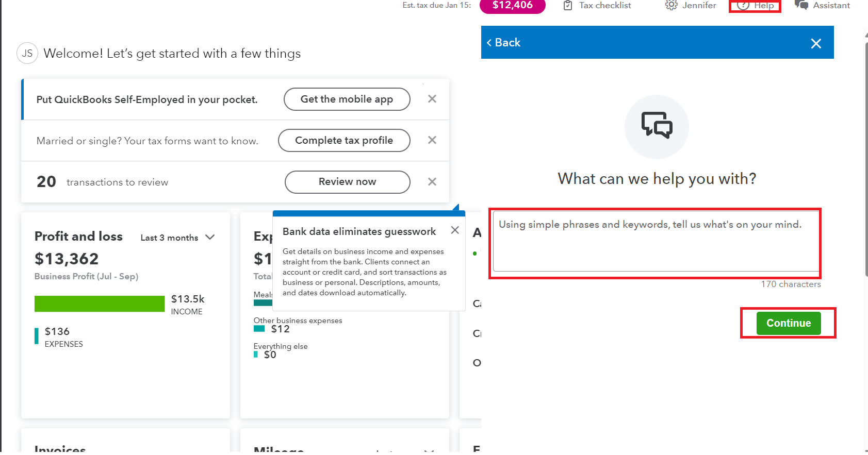Viewport: 868px width, 455px height.
Task: Open the Tax checklist menu item
Action: pos(604,6)
